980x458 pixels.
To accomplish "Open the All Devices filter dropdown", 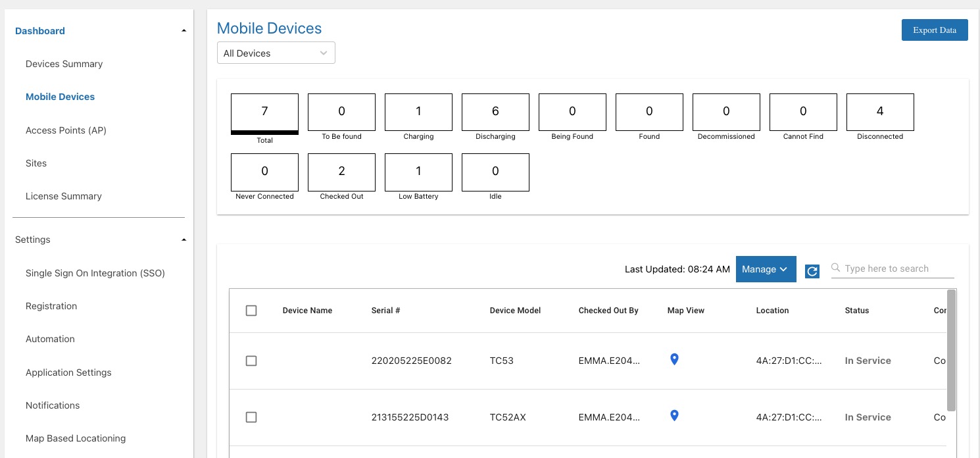I will [x=276, y=52].
